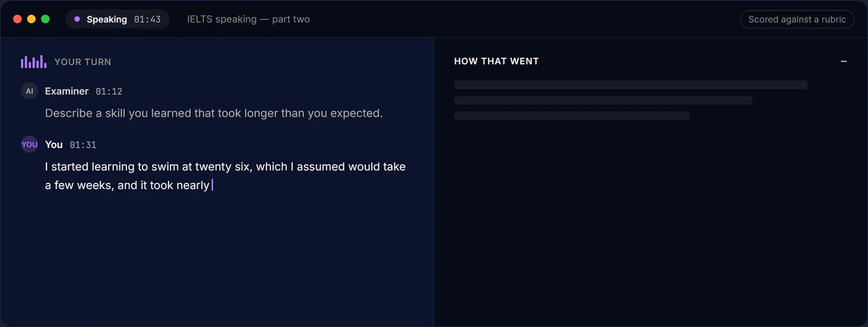Click the IELTS speaking part two title
The image size is (868, 327).
[249, 19]
